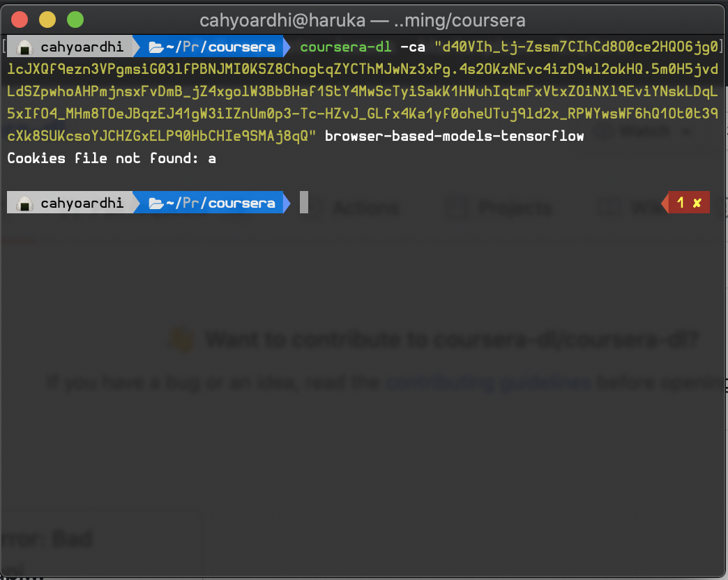Minimize the terminal with the yellow button

(47, 20)
